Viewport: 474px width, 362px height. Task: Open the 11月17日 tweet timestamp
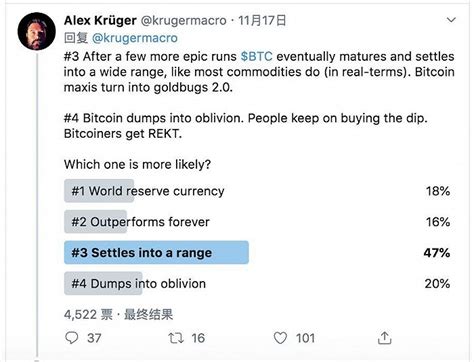[262, 20]
